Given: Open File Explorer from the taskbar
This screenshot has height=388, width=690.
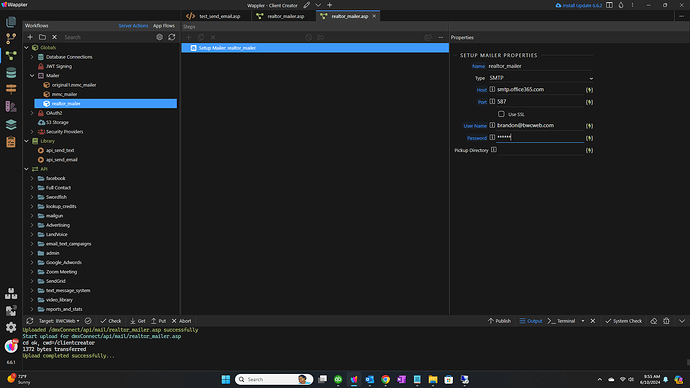Looking at the screenshot, I should pos(433,379).
